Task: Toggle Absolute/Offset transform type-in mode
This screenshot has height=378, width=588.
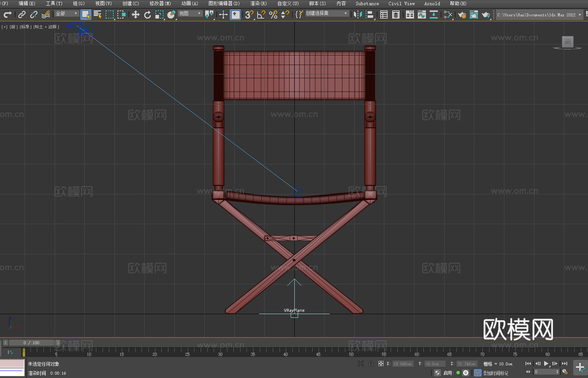Action: (x=381, y=364)
